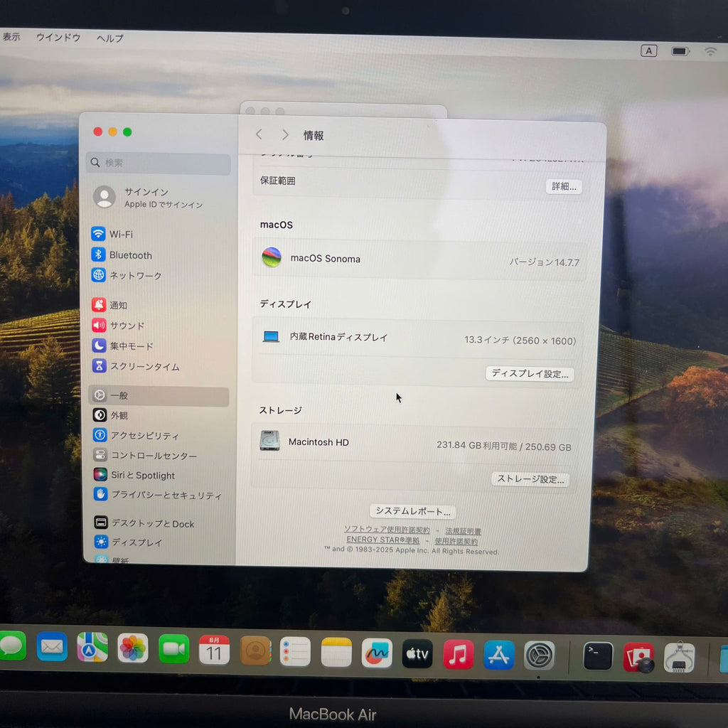Open ウインドウ menu in menu bar
The image size is (728, 728).
(58, 37)
